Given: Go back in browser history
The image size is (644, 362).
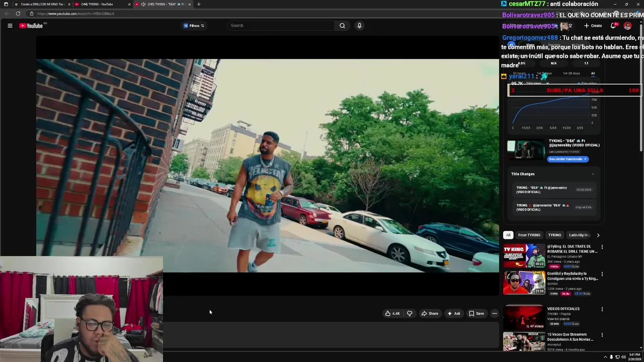Looking at the screenshot, I should click(x=7, y=14).
